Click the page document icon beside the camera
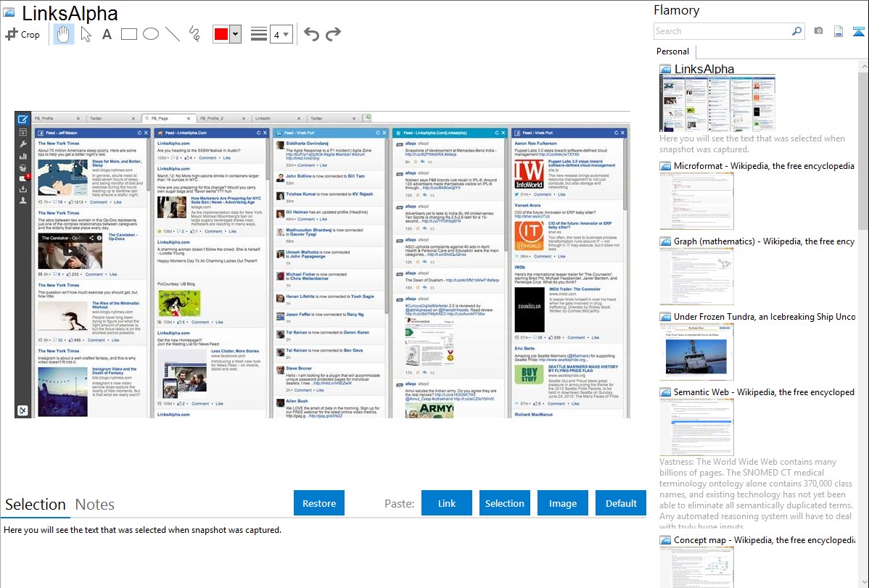The height and width of the screenshot is (588, 869). [839, 31]
